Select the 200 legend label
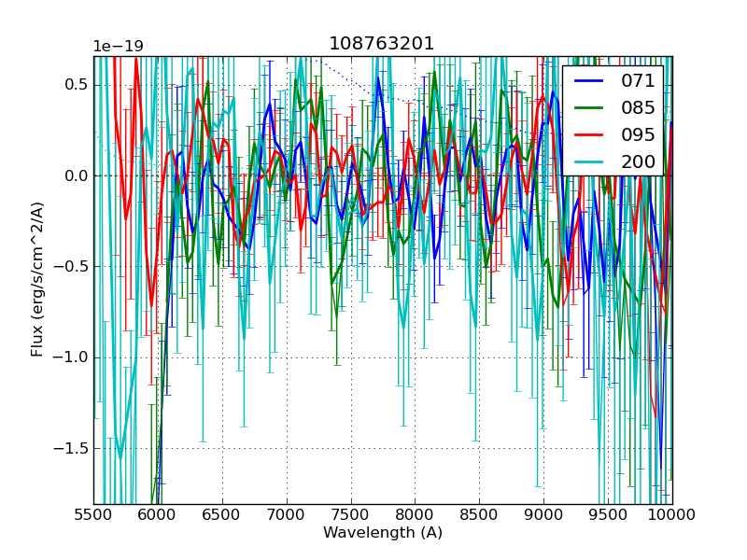This screenshot has height=560, width=747. tap(639, 161)
